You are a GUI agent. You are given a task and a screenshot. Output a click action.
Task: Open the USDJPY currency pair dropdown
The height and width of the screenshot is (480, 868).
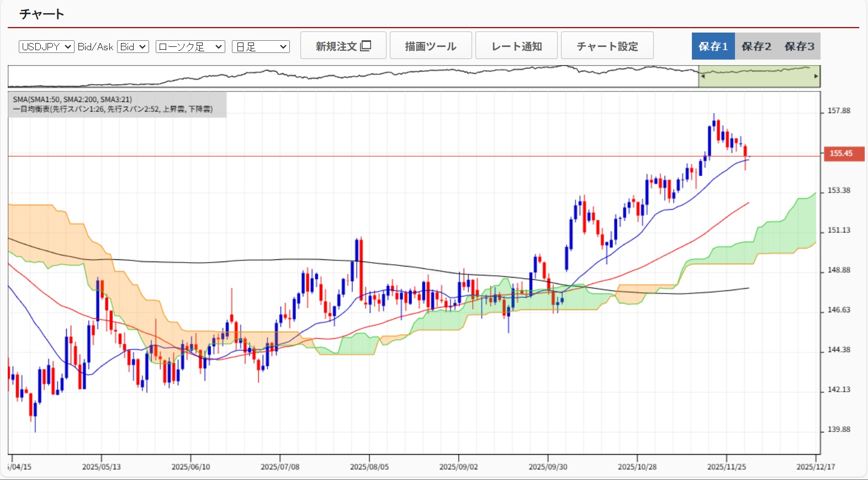click(x=46, y=47)
